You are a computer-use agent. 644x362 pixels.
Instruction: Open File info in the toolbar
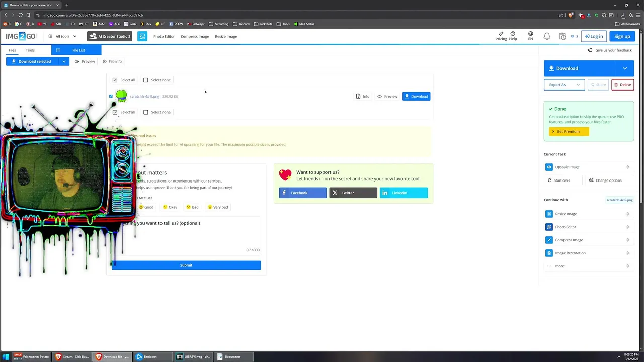(x=112, y=61)
